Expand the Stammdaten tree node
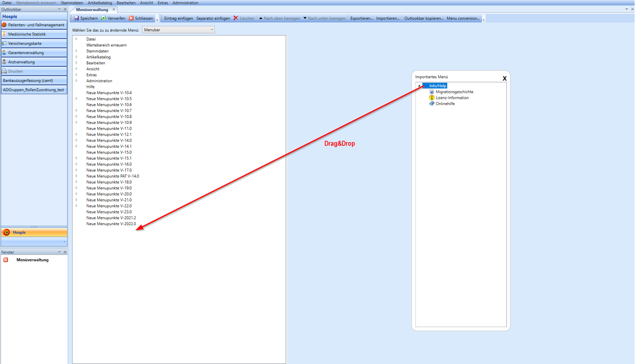 pos(77,51)
